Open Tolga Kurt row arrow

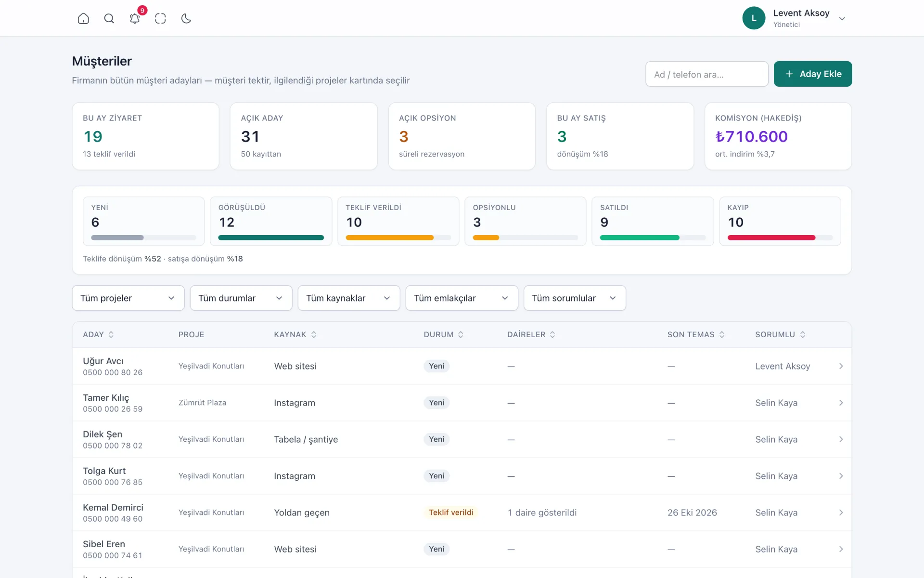point(841,476)
